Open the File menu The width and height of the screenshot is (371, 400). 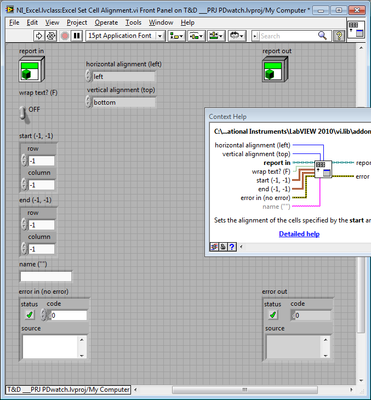coord(14,23)
